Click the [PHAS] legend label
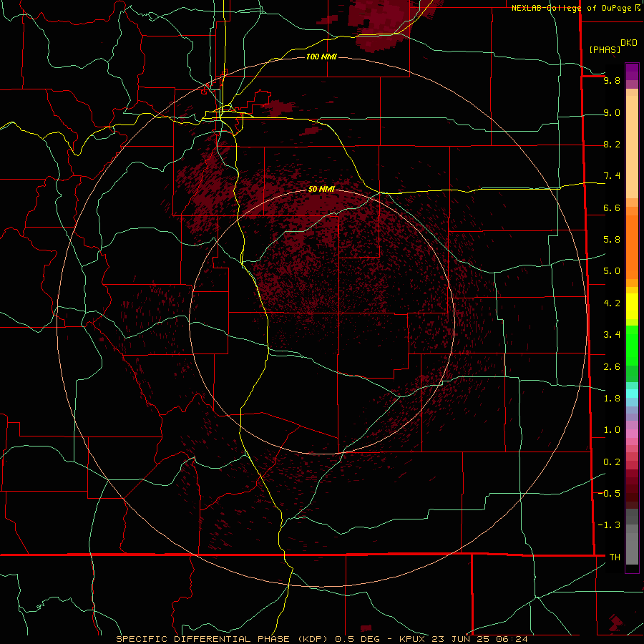The image size is (644, 644). (x=605, y=49)
